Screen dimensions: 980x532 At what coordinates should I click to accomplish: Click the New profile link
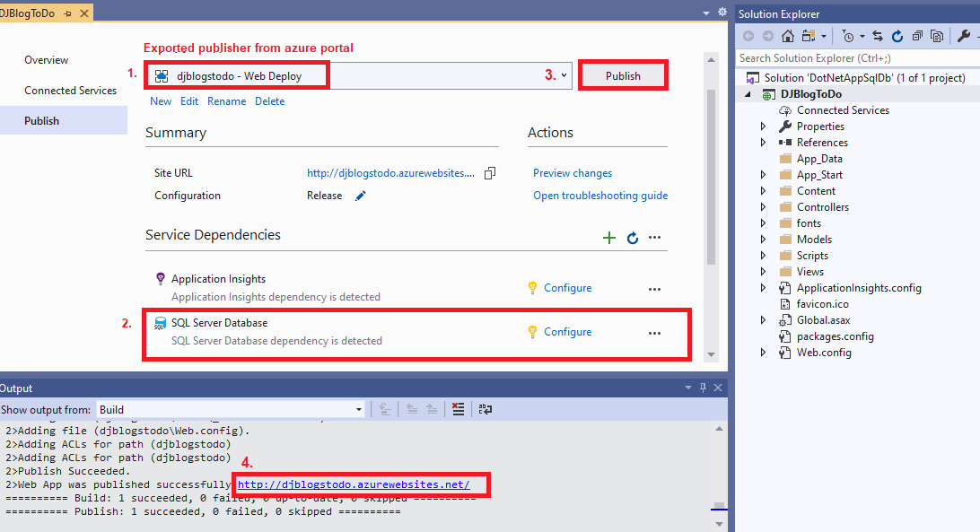pyautogui.click(x=161, y=101)
